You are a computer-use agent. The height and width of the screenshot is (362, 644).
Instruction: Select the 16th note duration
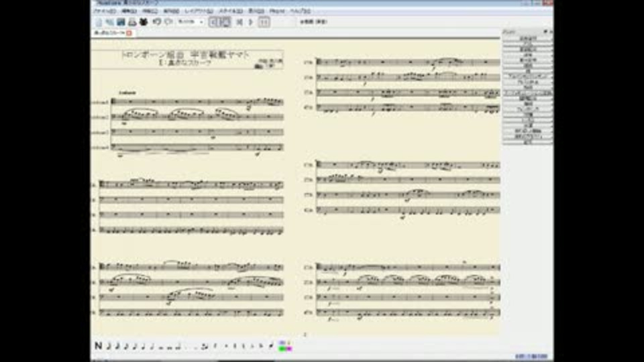pyautogui.click(x=126, y=346)
